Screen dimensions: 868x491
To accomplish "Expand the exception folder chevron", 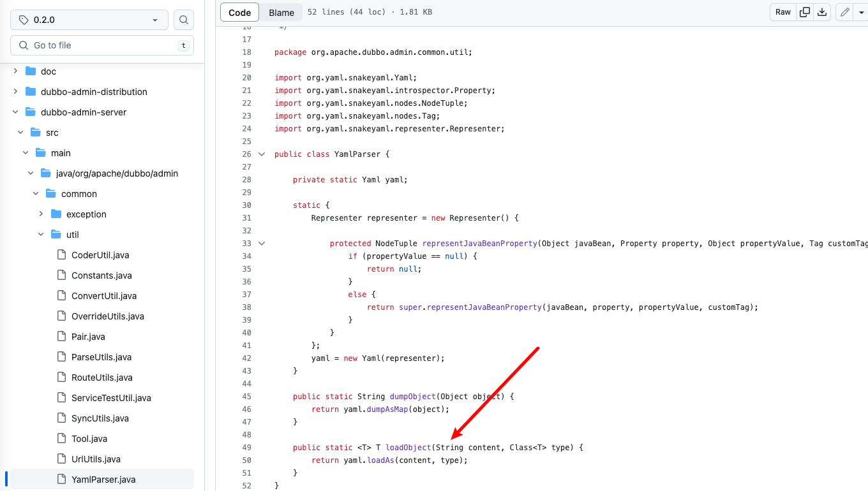I will tap(41, 214).
